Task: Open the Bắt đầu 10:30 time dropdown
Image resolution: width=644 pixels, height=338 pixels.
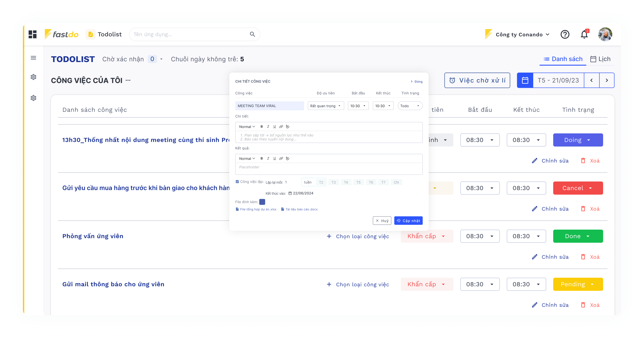Action: click(358, 106)
